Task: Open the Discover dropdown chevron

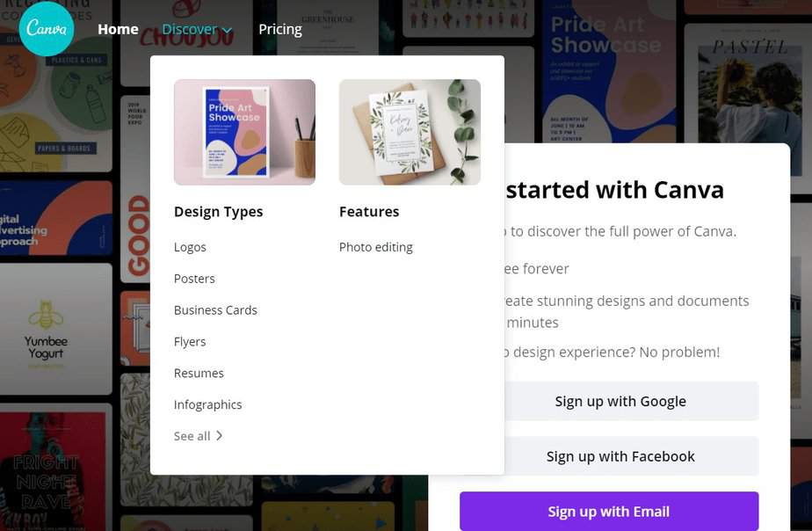Action: point(225,29)
